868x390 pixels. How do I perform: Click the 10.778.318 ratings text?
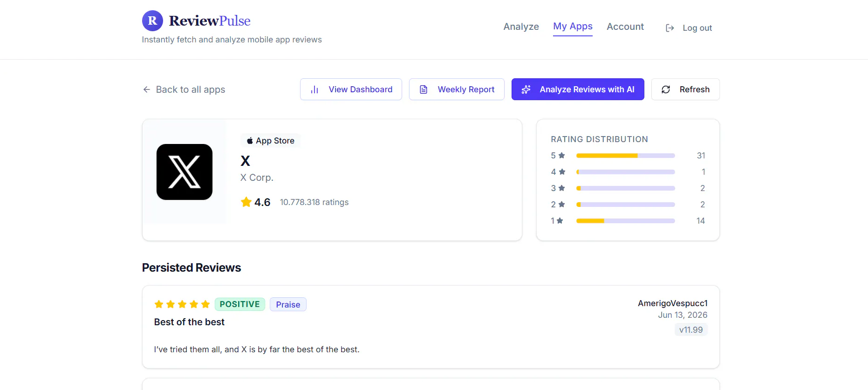(314, 202)
